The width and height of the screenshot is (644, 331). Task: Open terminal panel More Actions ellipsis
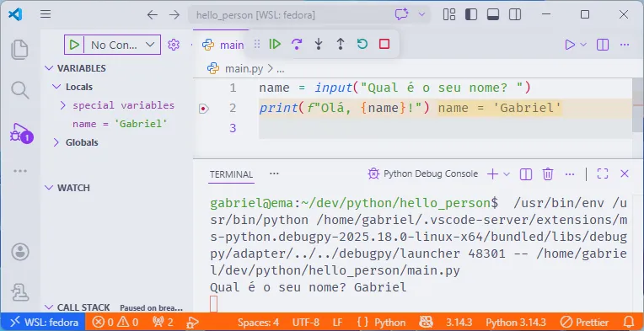(570, 174)
